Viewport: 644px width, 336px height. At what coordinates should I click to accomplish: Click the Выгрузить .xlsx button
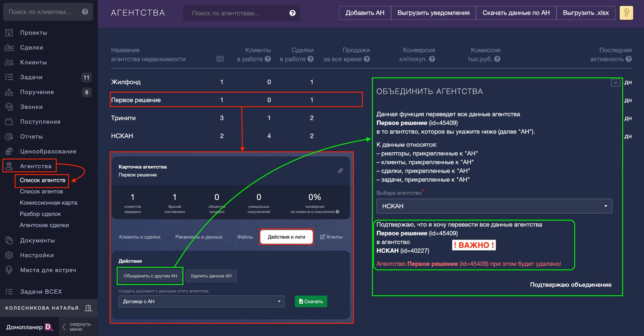pos(586,13)
